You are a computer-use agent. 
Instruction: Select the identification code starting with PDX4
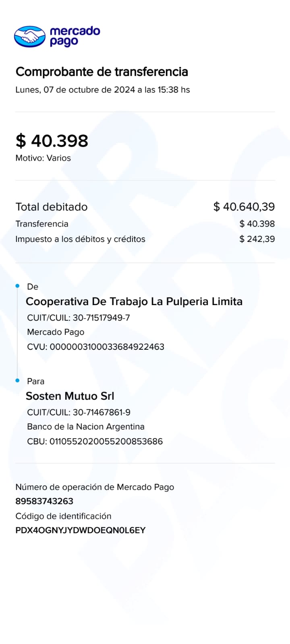click(x=80, y=530)
